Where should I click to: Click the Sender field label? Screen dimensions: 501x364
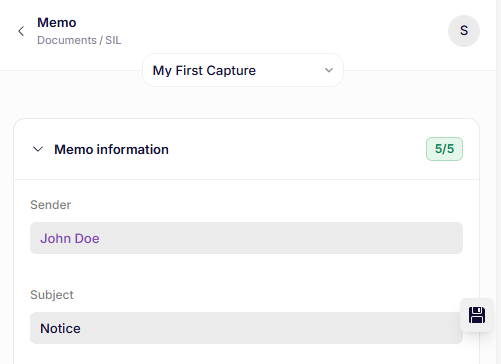point(50,205)
